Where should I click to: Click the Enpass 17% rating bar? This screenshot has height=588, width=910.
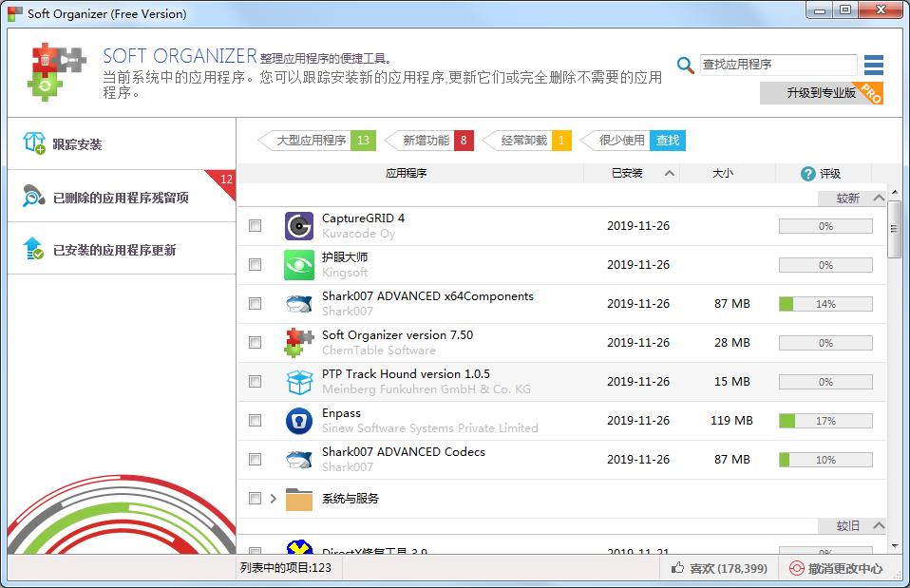pos(825,421)
